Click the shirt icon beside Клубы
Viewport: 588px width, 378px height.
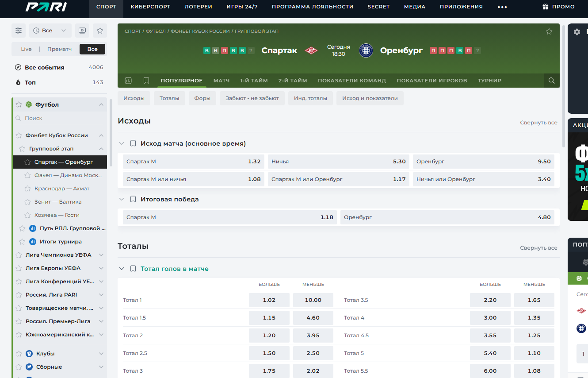point(29,354)
